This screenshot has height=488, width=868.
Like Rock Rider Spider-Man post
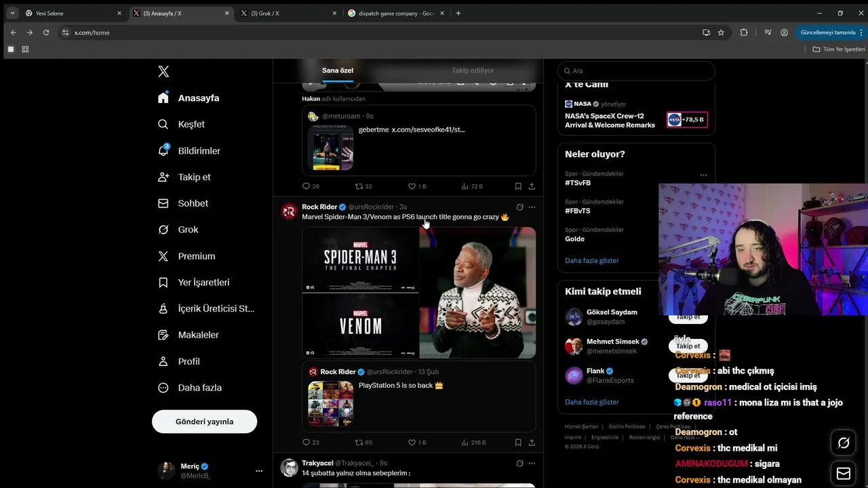tap(417, 443)
